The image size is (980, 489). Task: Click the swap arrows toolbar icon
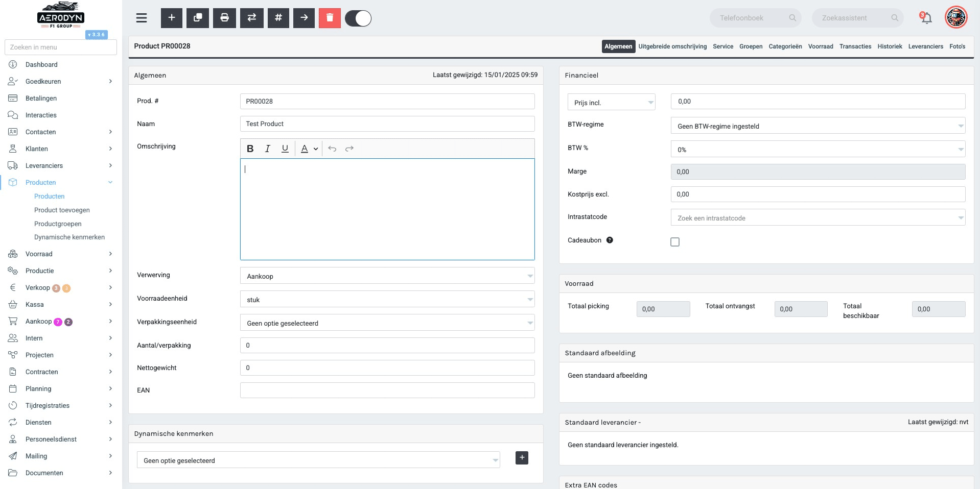point(252,18)
